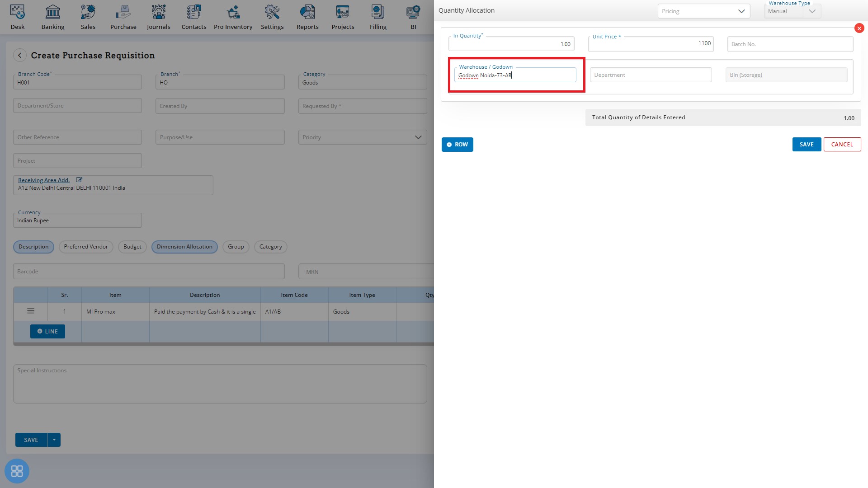Click the Item Code column header
Viewport: 868px width, 488px height.
pyautogui.click(x=294, y=295)
